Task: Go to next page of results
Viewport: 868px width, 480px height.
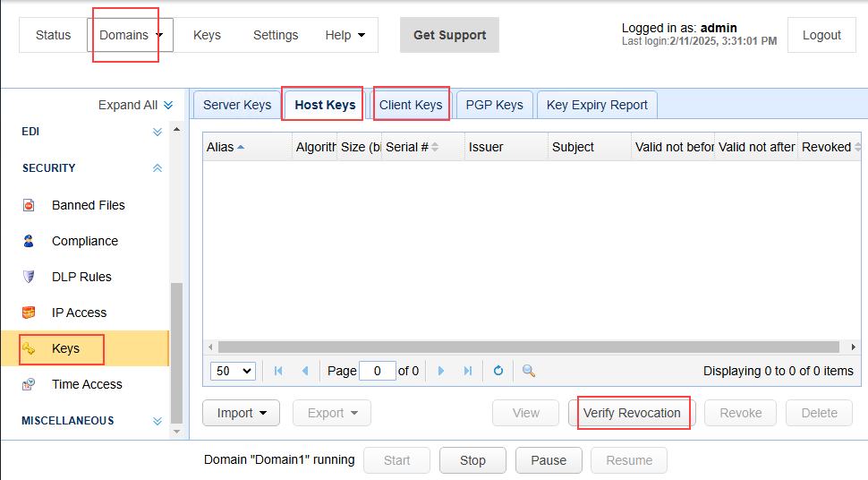Action: pyautogui.click(x=441, y=371)
